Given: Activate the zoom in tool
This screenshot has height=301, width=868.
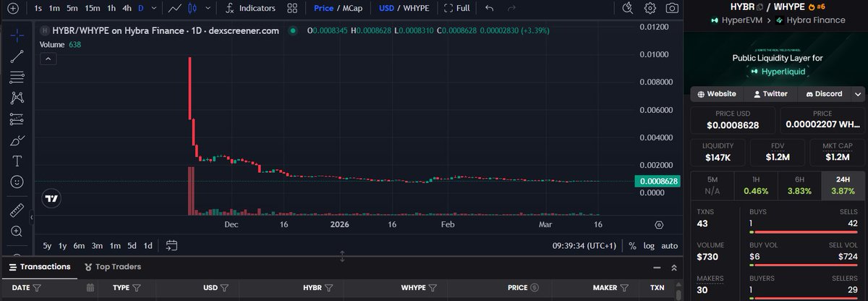Looking at the screenshot, I should coord(17,232).
